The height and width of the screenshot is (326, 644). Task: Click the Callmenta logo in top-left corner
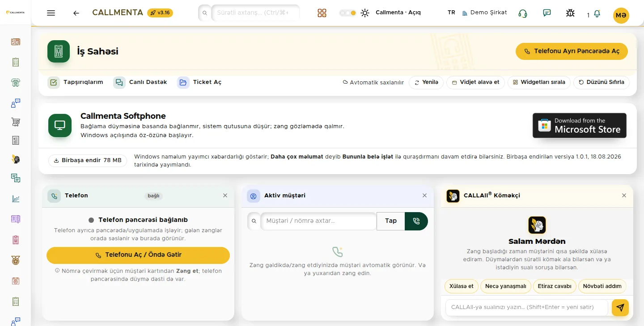pos(15,13)
